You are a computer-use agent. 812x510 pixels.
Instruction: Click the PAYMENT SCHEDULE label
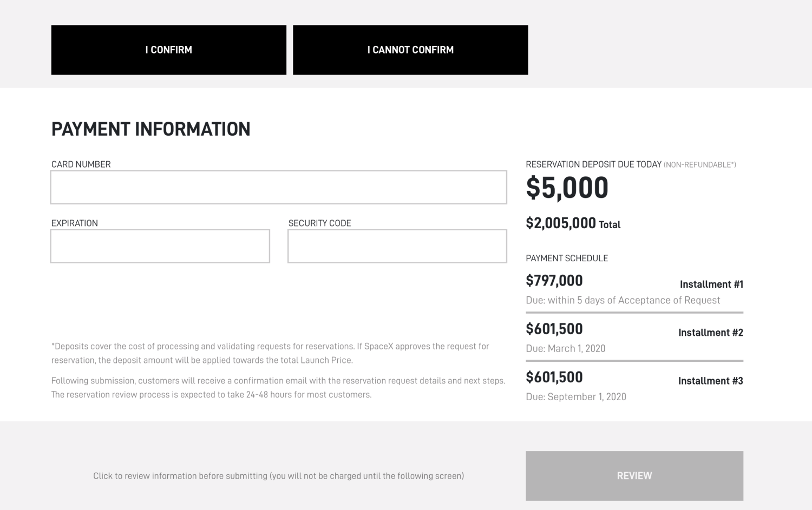567,259
